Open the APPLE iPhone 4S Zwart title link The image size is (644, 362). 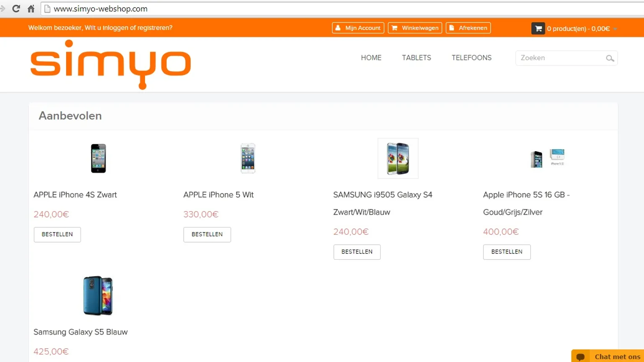(75, 195)
